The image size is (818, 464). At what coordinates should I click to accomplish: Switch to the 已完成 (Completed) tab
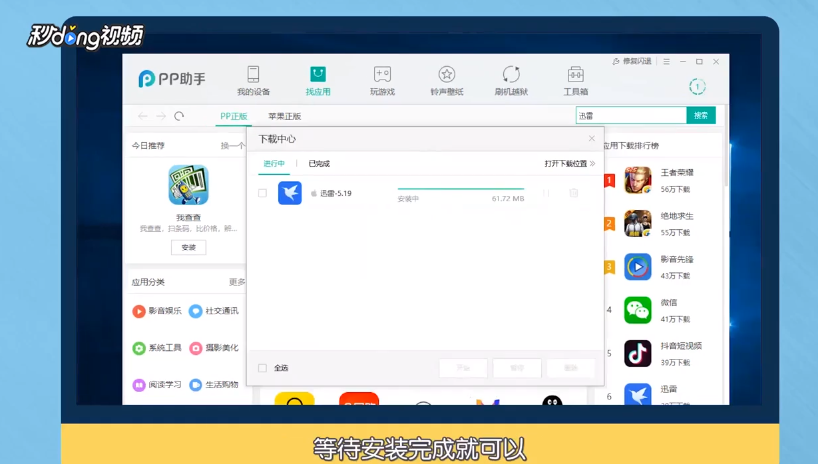(319, 164)
